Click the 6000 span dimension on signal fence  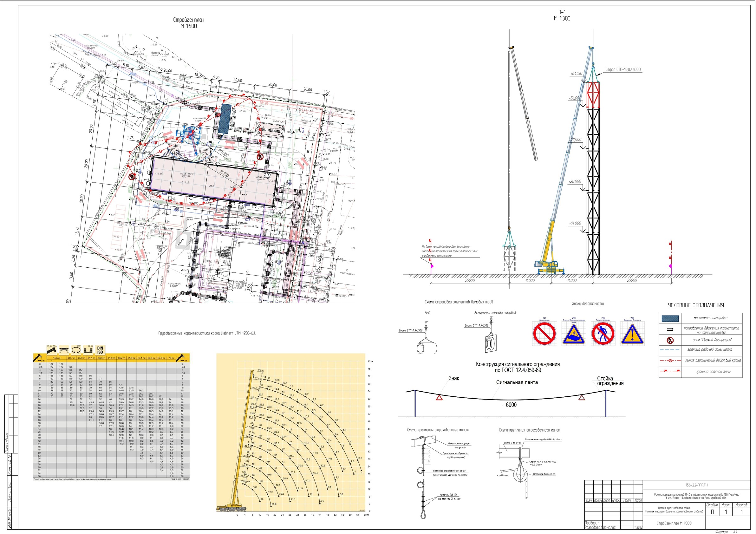[x=511, y=405]
